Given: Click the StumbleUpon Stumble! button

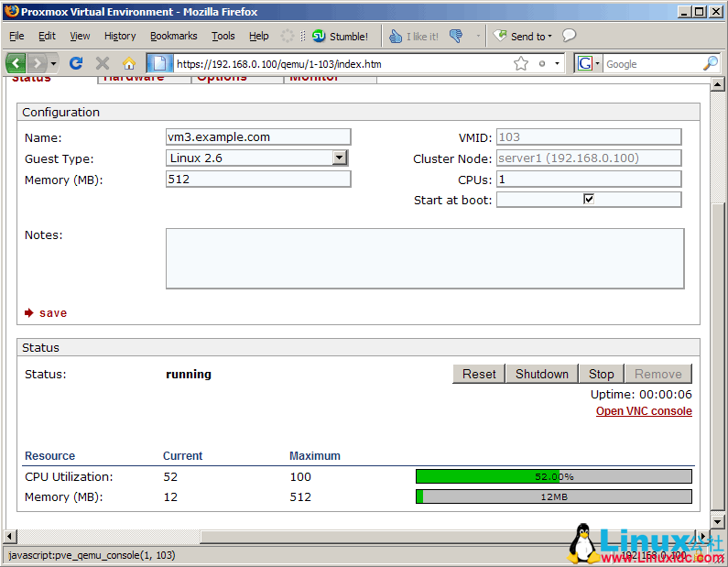Looking at the screenshot, I should pyautogui.click(x=340, y=37).
